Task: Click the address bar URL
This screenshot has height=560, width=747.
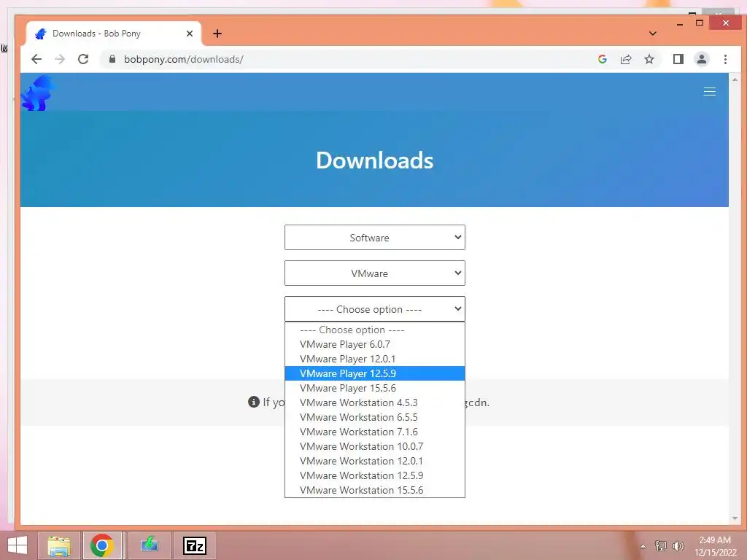Action: coord(184,59)
